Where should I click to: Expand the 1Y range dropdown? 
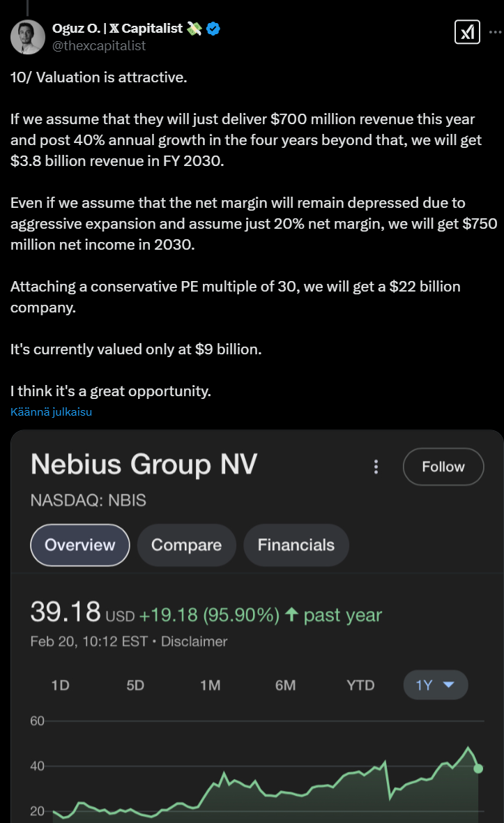click(435, 685)
